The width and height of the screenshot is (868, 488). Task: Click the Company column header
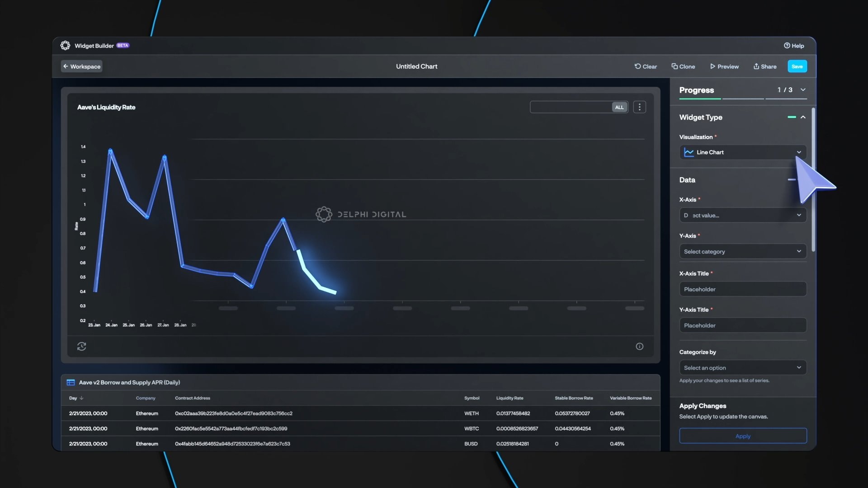[146, 398]
